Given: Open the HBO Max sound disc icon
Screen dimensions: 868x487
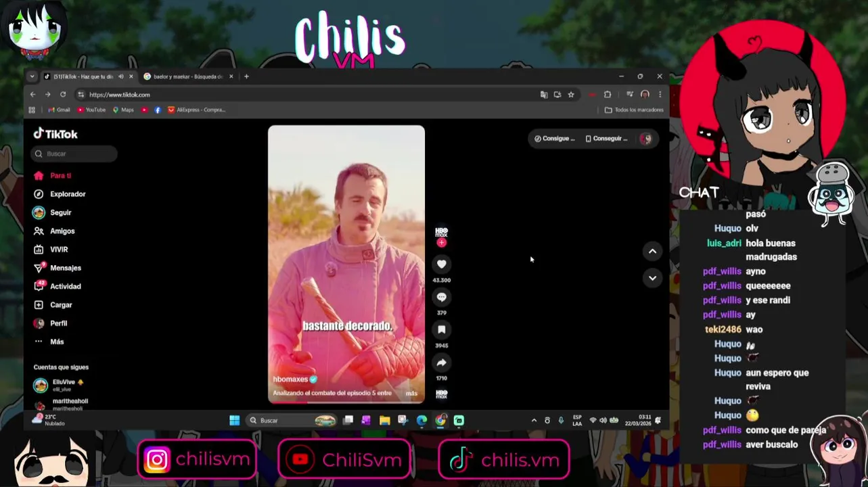Looking at the screenshot, I should click(441, 394).
